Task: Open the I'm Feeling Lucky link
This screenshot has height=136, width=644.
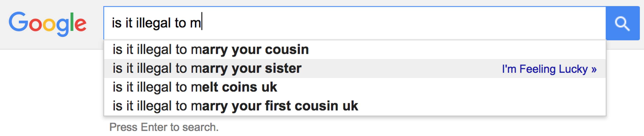Action: (x=549, y=69)
